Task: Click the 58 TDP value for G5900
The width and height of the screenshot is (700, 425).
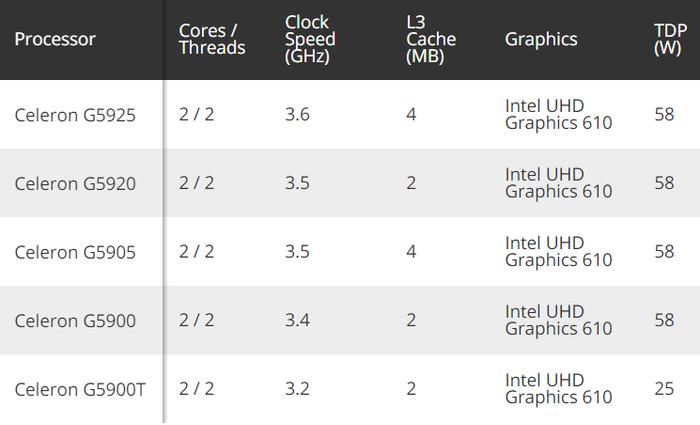Action: coord(664,320)
